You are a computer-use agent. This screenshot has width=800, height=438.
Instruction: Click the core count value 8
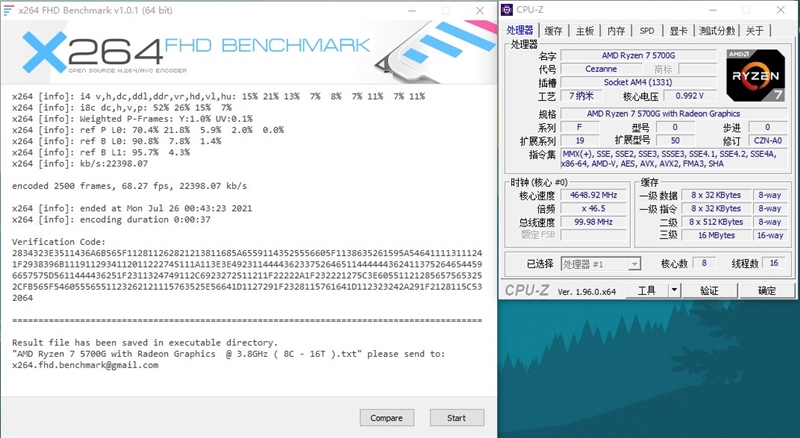[704, 263]
